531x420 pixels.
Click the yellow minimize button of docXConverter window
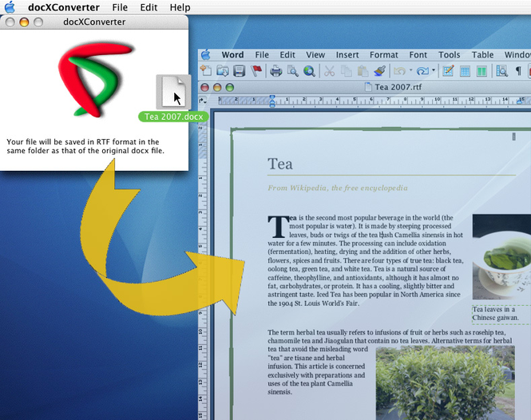(24, 22)
